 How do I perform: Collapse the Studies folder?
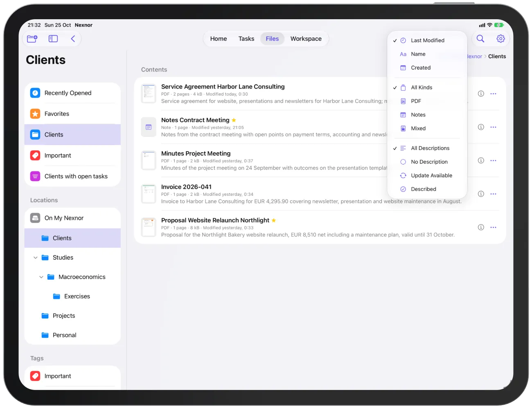[36, 258]
